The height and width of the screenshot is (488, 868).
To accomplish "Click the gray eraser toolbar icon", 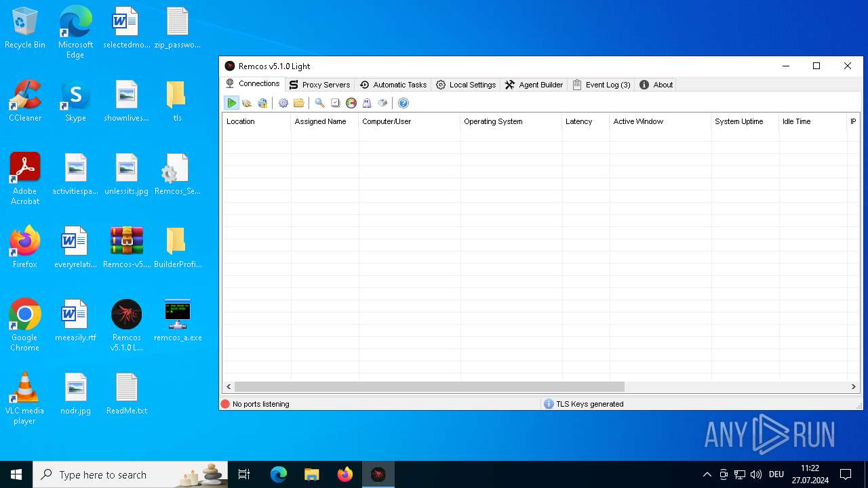I will pos(382,103).
